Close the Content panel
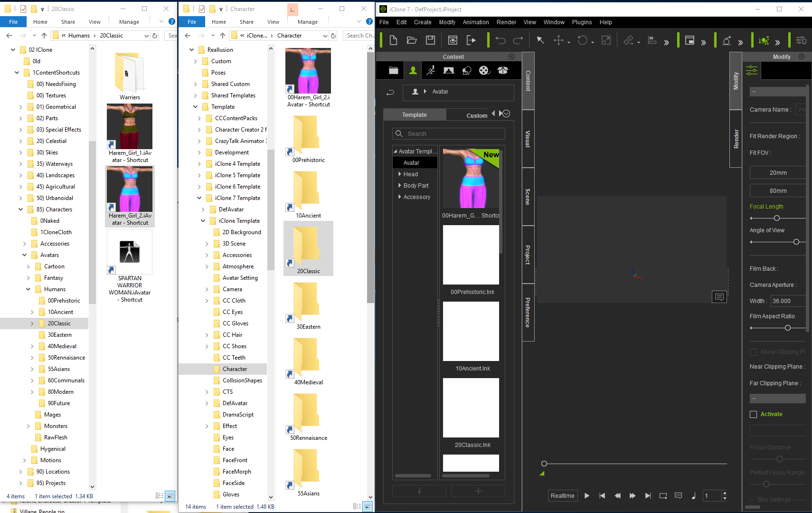The width and height of the screenshot is (812, 513). pos(511,57)
